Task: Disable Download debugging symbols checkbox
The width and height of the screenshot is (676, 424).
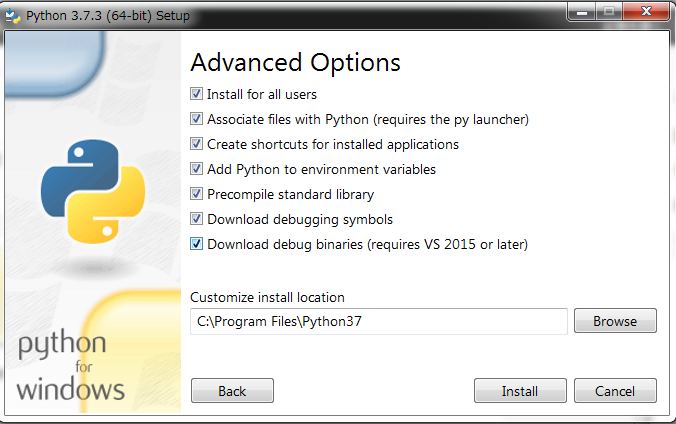Action: tap(196, 219)
